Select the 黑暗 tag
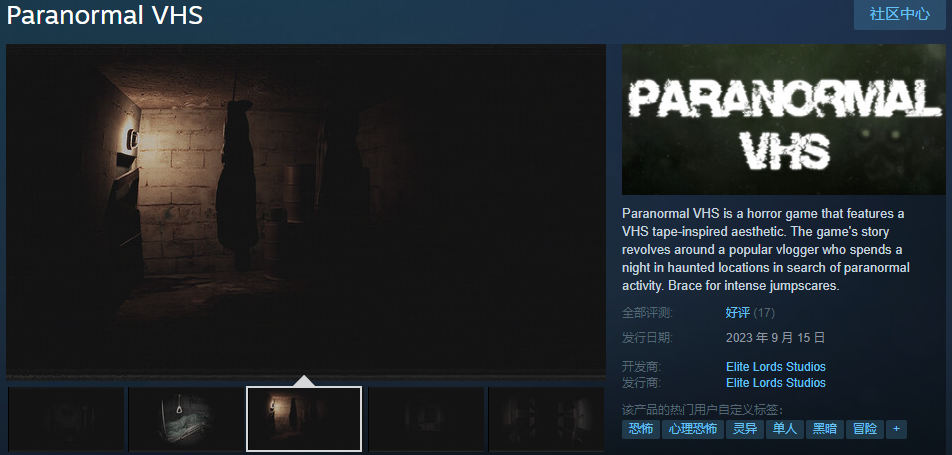This screenshot has height=455, width=952. tap(824, 429)
